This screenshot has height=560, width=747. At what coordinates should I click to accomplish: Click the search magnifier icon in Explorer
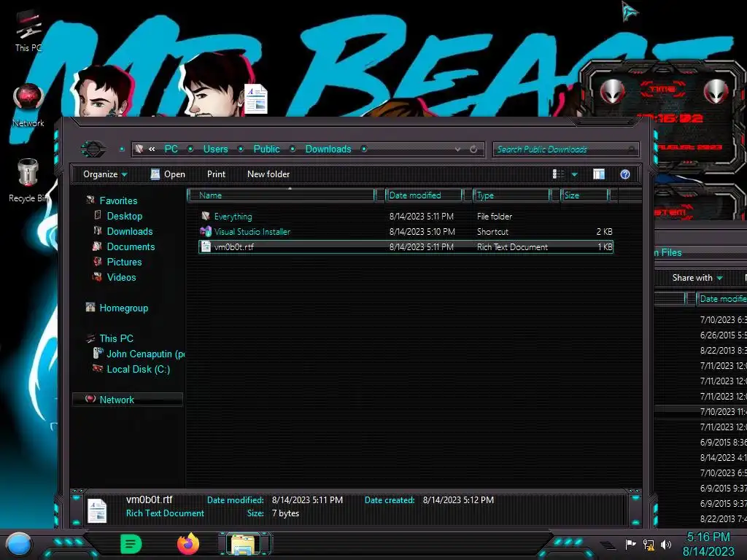click(632, 149)
